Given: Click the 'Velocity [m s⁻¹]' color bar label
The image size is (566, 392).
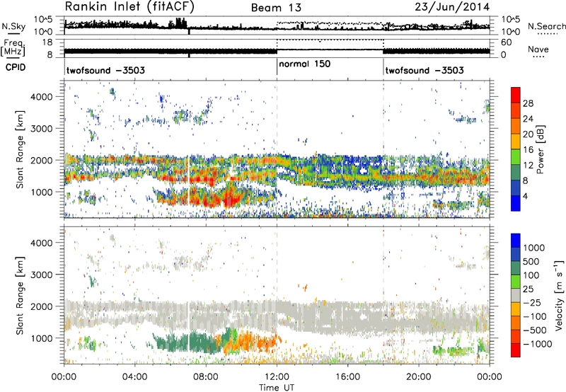Looking at the screenshot, I should [x=559, y=295].
